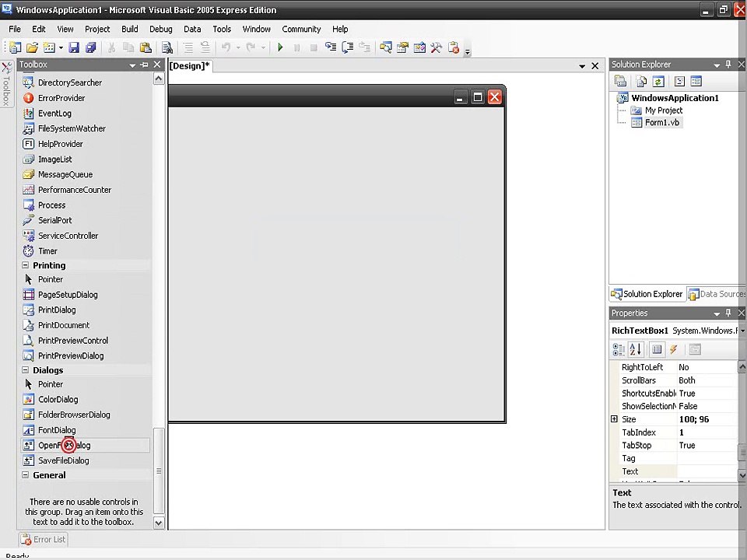Open the Error List icon in the toolbar

click(454, 47)
